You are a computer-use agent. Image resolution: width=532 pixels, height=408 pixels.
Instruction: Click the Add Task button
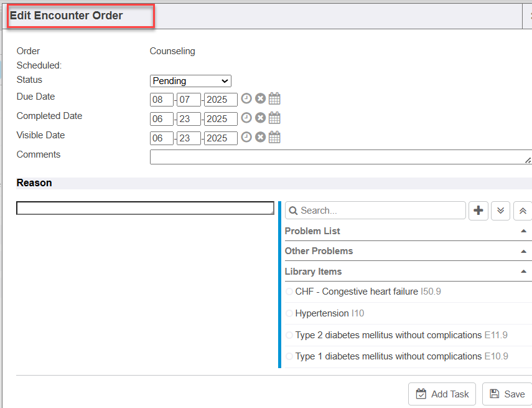click(442, 394)
